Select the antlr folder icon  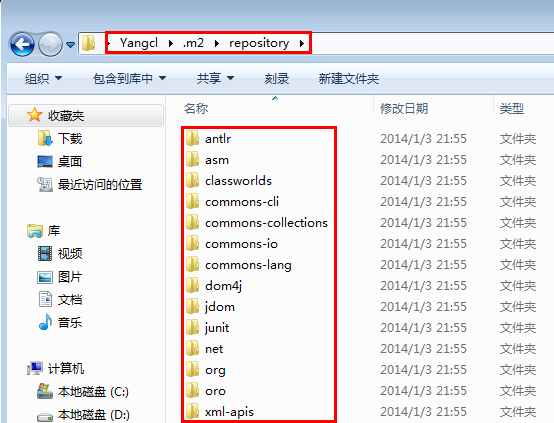pos(193,138)
